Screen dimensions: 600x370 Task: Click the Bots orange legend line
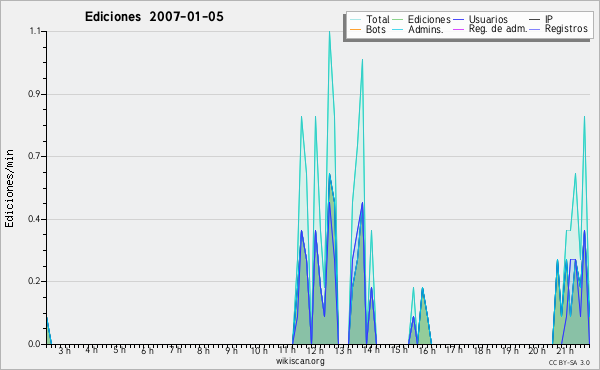(x=355, y=29)
